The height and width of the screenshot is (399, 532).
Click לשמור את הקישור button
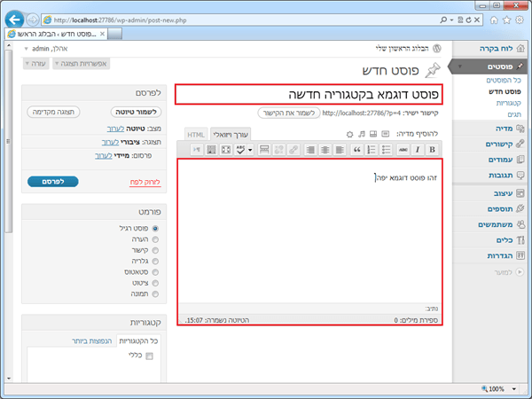pyautogui.click(x=289, y=113)
